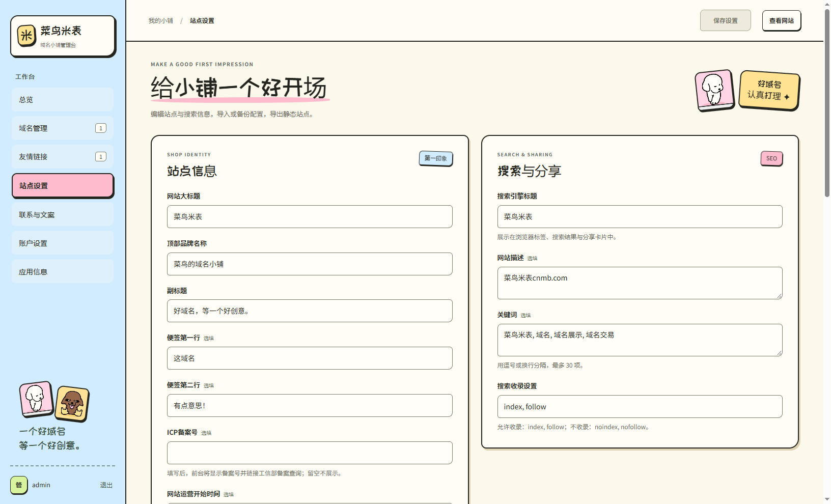Click the 便签第二行 input

pyautogui.click(x=310, y=405)
